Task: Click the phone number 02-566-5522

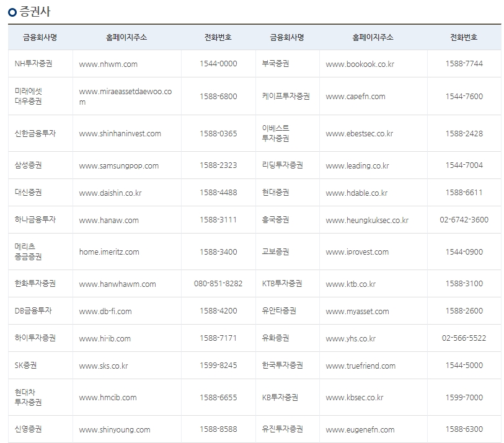Action: 464,338
